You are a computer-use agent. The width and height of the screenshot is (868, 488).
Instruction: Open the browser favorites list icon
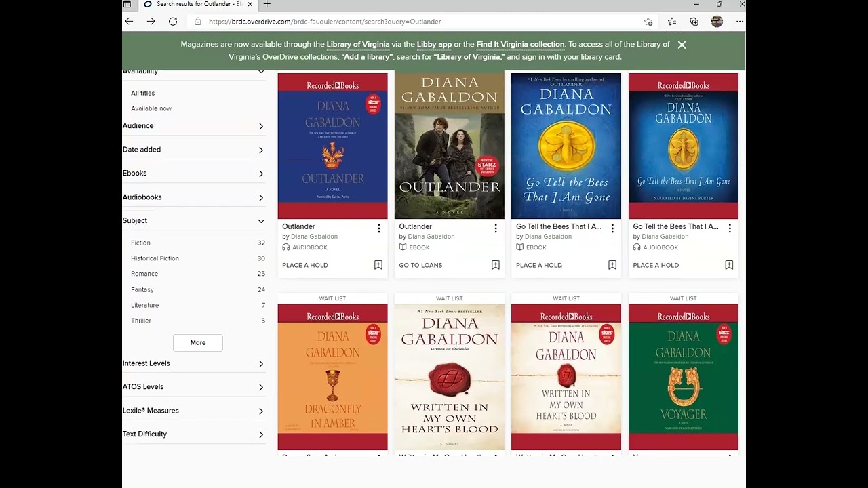pos(672,22)
